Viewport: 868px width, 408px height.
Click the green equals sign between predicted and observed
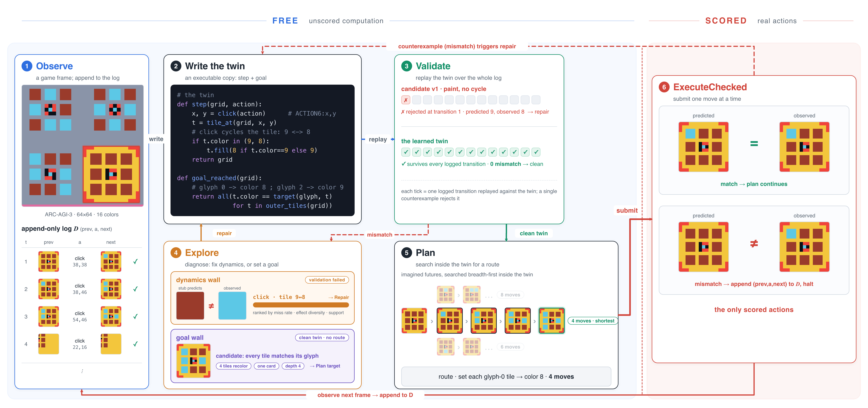[754, 144]
